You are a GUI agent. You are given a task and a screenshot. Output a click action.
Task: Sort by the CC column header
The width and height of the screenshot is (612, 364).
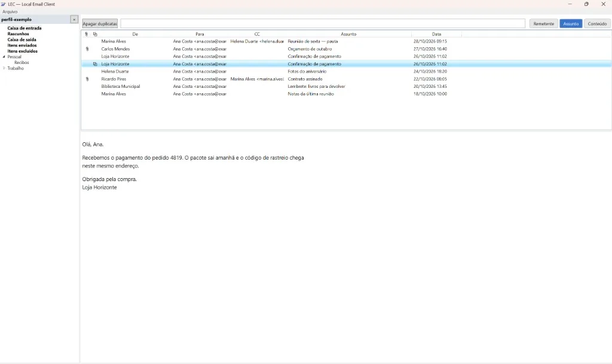point(257,34)
